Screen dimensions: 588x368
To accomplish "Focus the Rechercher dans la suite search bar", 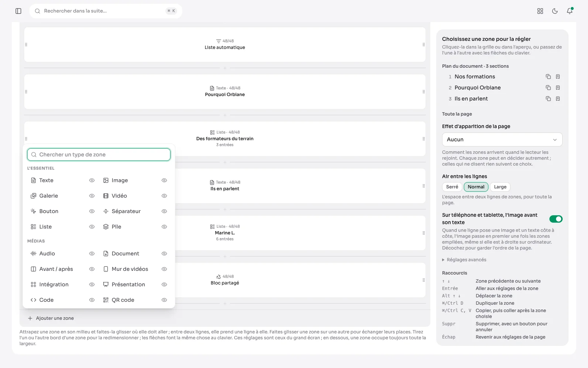I will pos(106,11).
